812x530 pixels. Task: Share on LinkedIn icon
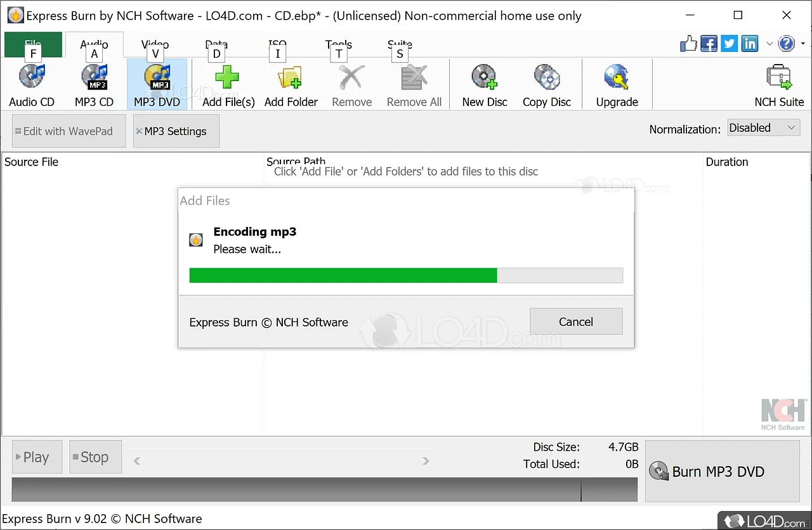[x=750, y=43]
